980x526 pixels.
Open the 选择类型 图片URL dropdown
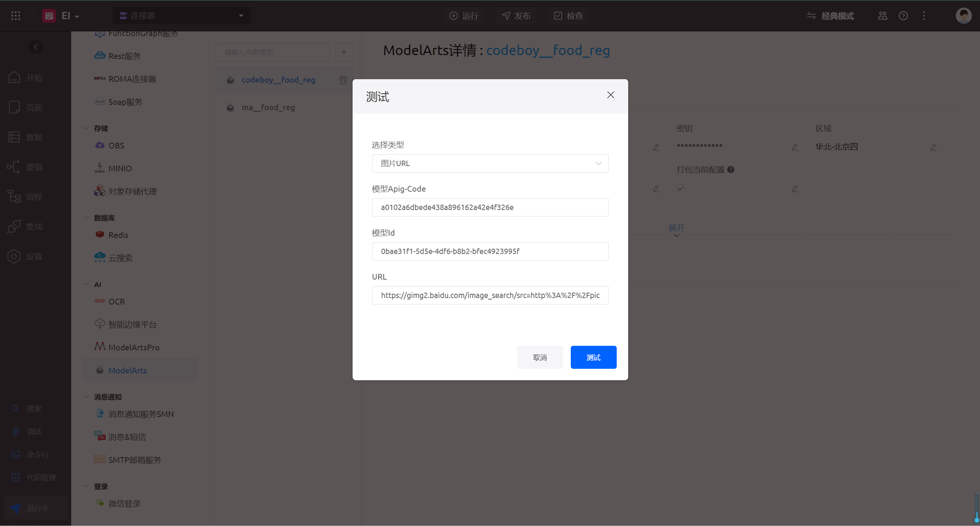(490, 163)
